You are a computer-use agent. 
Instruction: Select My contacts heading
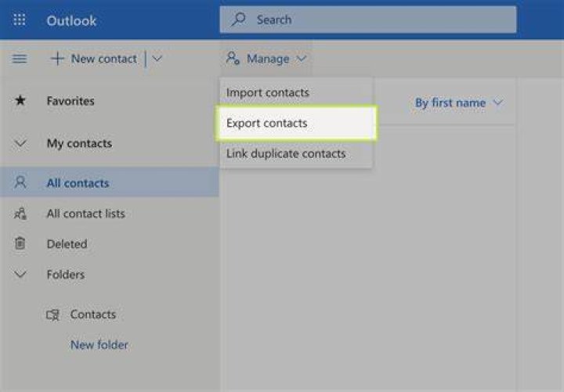tap(79, 143)
